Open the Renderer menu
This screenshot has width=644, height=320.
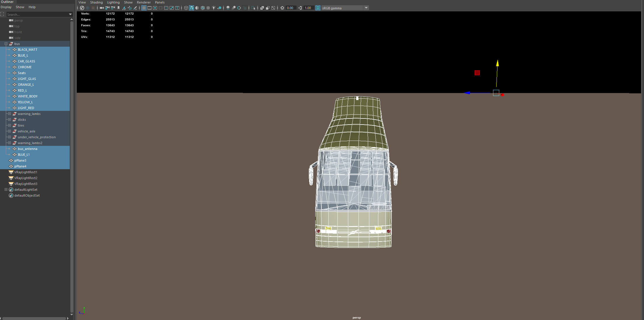[144, 2]
